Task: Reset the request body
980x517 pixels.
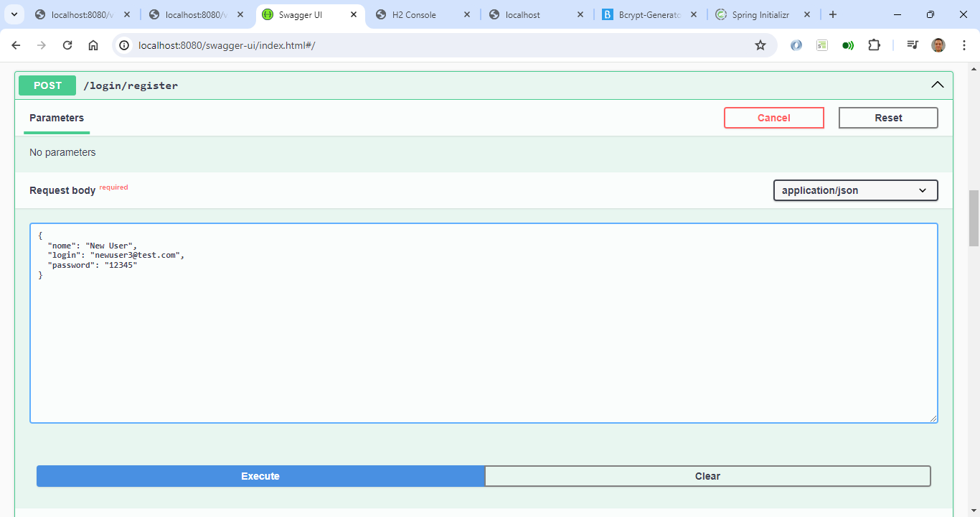Action: click(x=888, y=118)
